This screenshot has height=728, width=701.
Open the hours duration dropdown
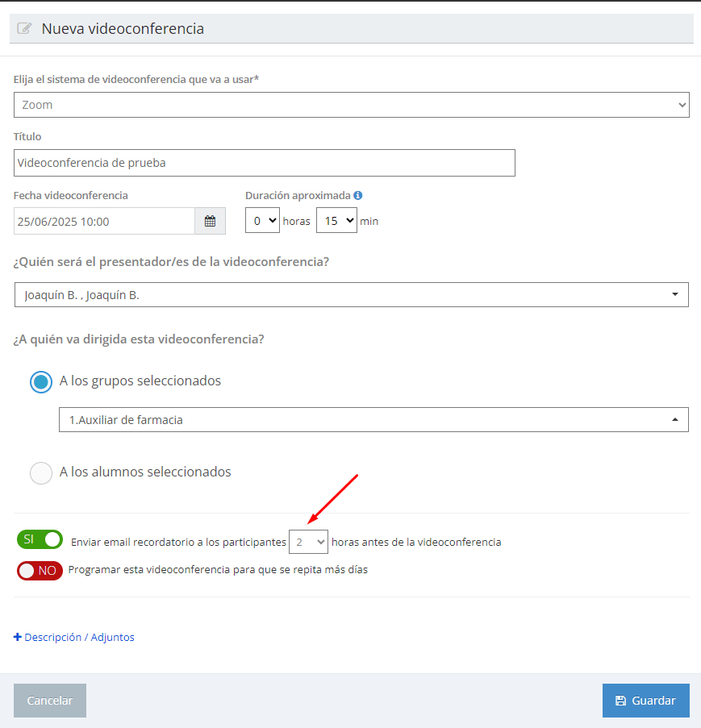click(x=262, y=220)
